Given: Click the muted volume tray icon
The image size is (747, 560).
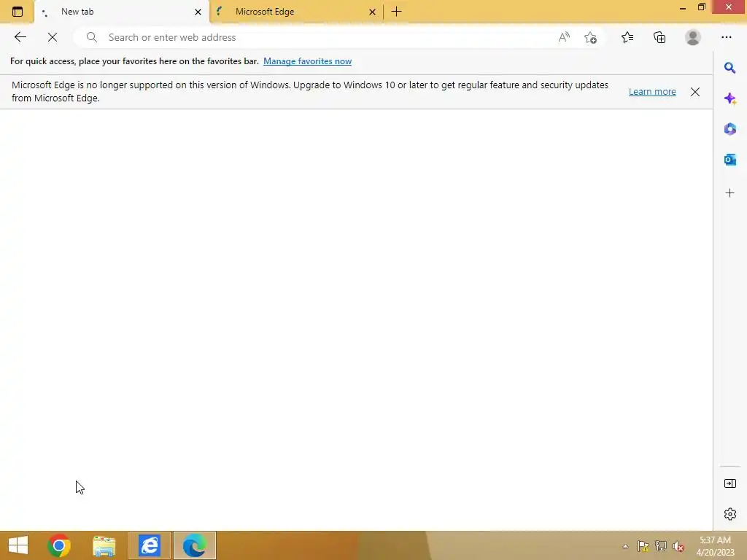Looking at the screenshot, I should pos(678,546).
